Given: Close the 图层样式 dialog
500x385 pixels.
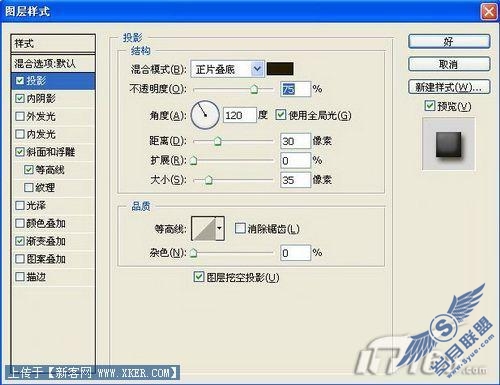Looking at the screenshot, I should 489,12.
